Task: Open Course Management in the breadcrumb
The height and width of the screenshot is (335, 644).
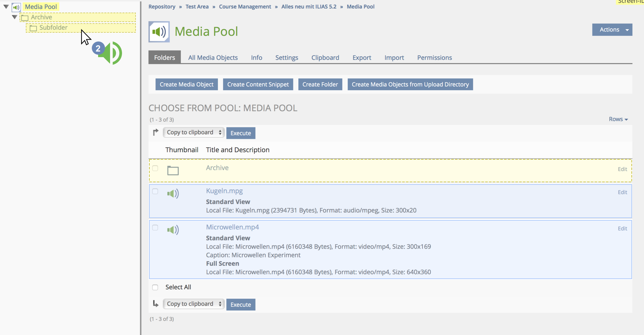Action: (x=245, y=7)
